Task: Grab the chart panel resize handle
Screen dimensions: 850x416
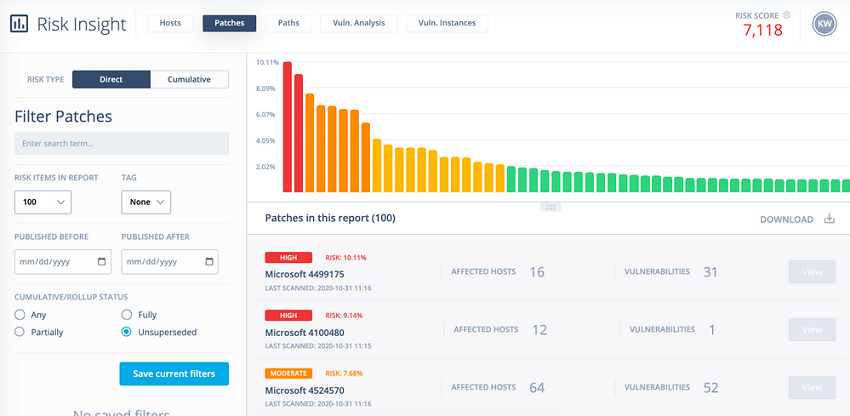Action: coord(551,207)
